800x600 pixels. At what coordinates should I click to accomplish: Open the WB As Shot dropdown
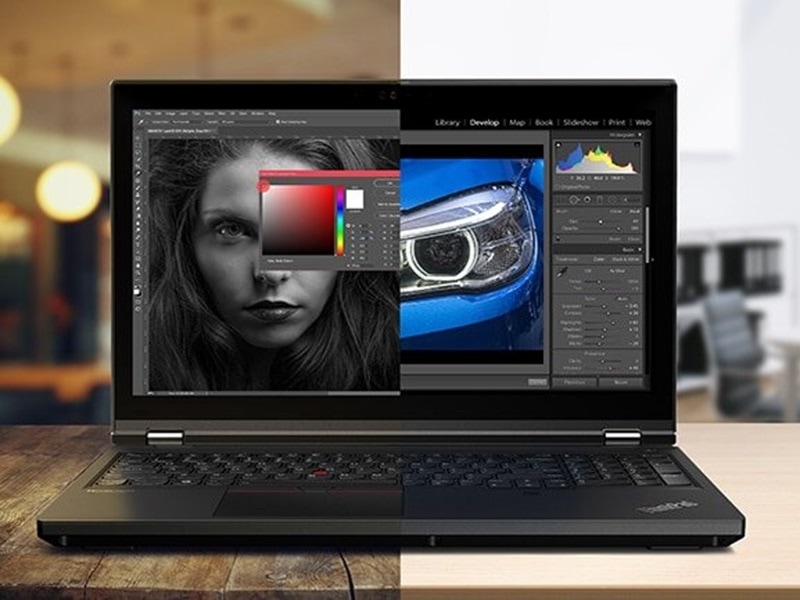(x=616, y=270)
